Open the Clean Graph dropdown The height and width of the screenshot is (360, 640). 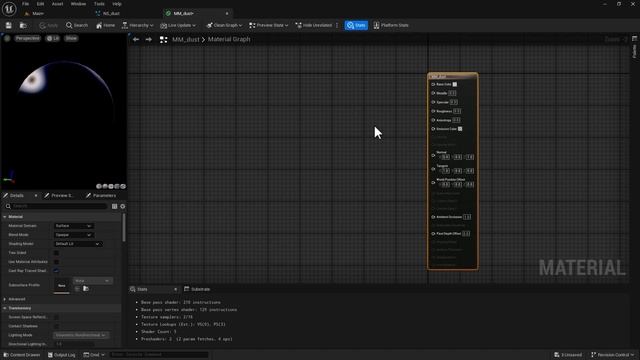[224, 25]
